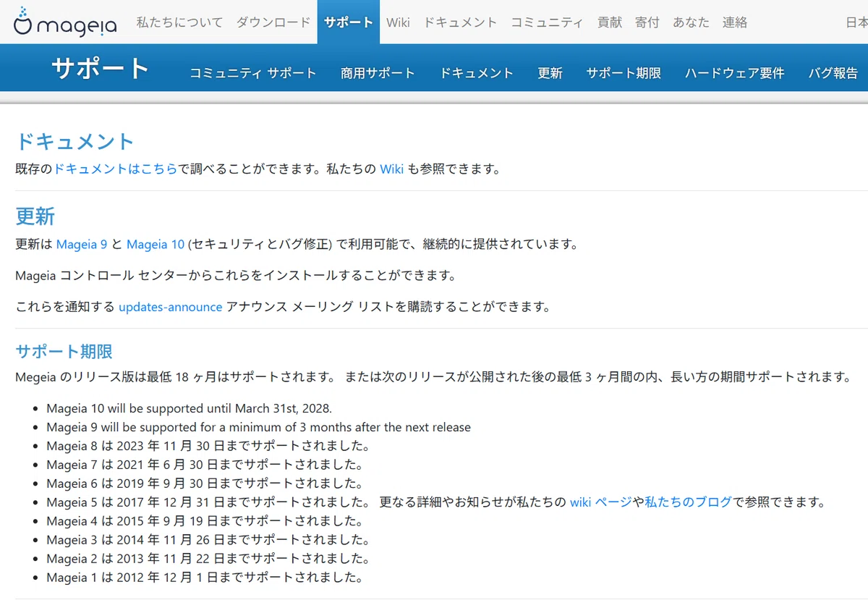Jump to バグ報告 section
The width and height of the screenshot is (868, 608).
tap(833, 73)
